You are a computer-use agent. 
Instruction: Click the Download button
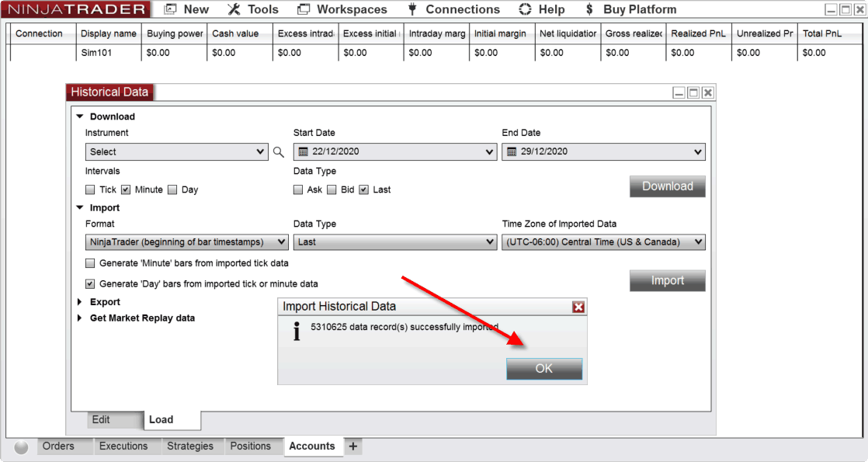click(668, 186)
